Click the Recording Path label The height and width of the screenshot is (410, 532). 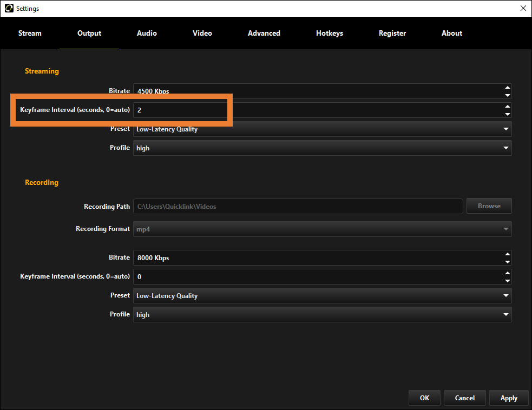pos(107,207)
